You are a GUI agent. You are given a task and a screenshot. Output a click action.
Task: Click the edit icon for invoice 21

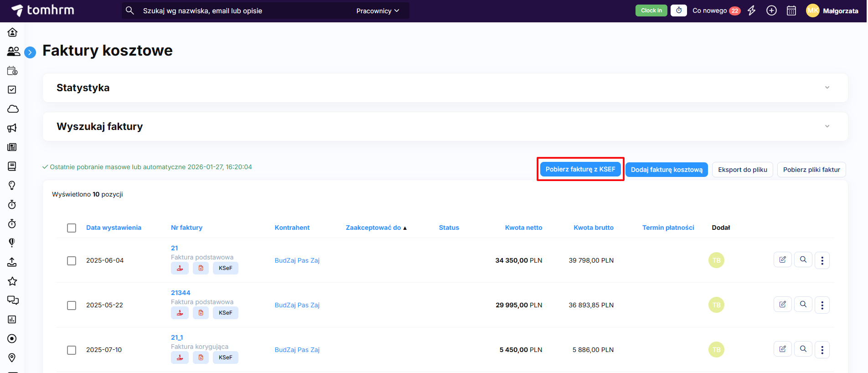pyautogui.click(x=782, y=260)
